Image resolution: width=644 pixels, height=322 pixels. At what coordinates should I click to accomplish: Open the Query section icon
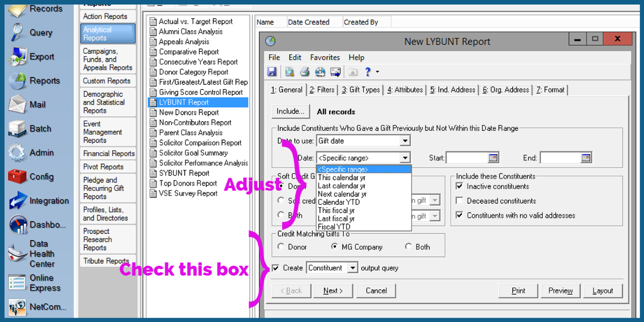click(x=18, y=33)
